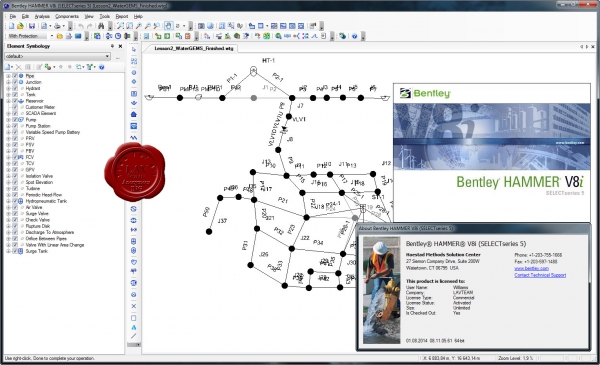Click the Open folder icon in toolbar

(x=20, y=26)
